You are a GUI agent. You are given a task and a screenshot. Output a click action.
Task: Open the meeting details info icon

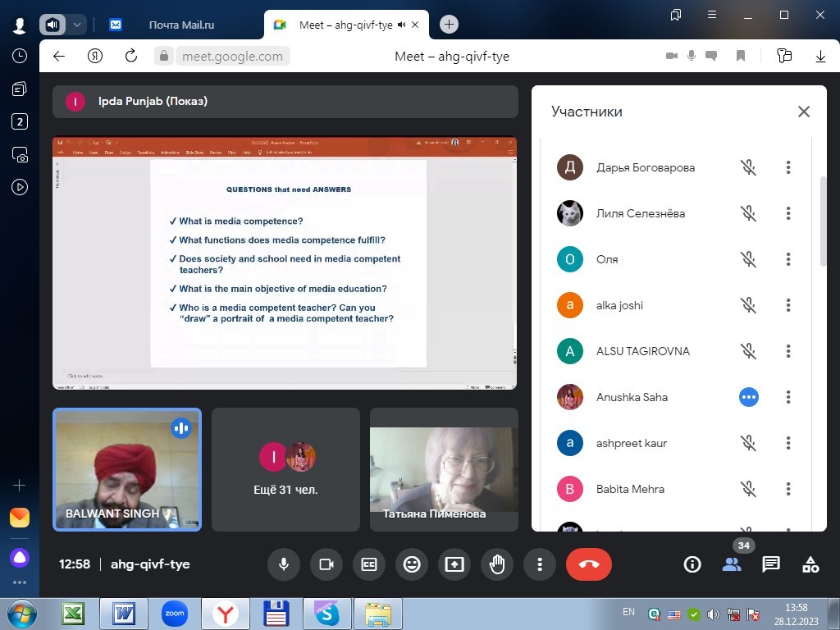click(x=692, y=564)
